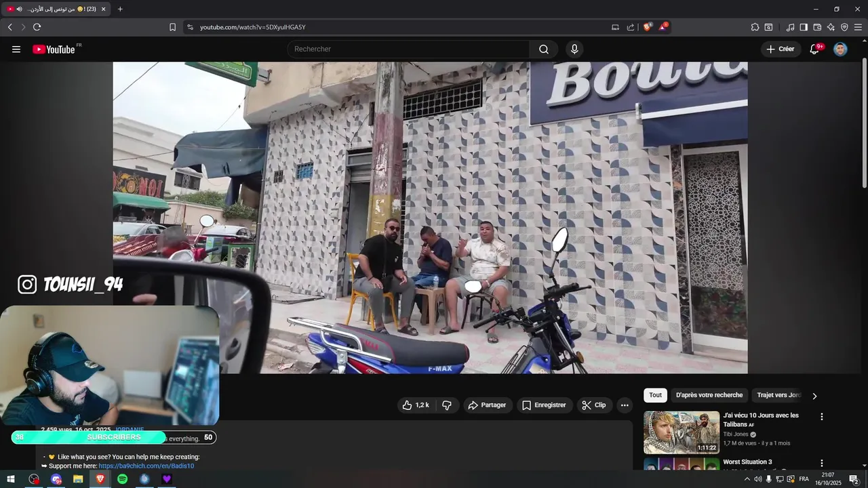Focus the Rechercher search field
This screenshot has height=488, width=868.
[x=408, y=49]
